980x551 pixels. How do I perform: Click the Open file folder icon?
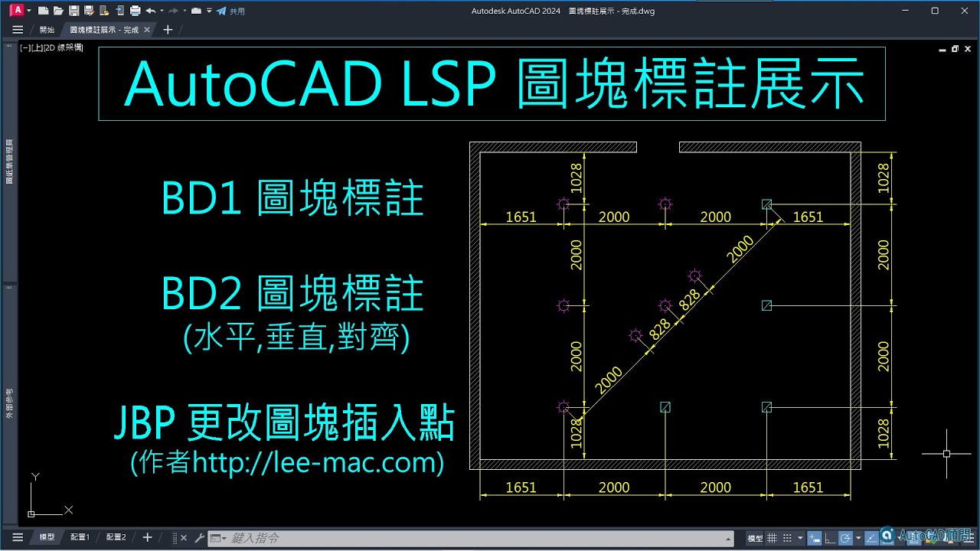[x=59, y=11]
